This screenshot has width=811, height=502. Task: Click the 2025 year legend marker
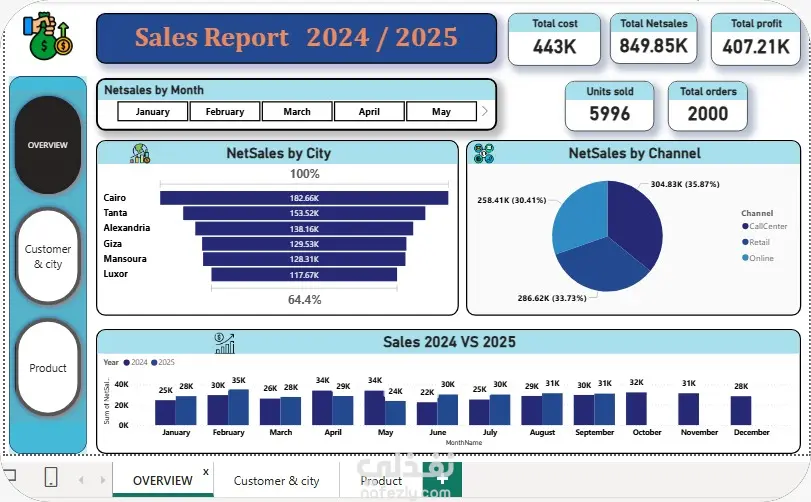[154, 362]
